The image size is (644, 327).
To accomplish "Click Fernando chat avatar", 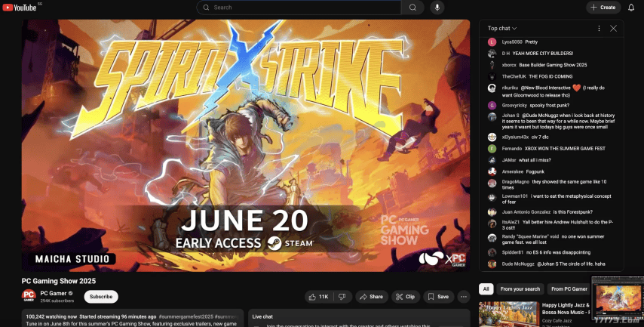I will pyautogui.click(x=492, y=149).
